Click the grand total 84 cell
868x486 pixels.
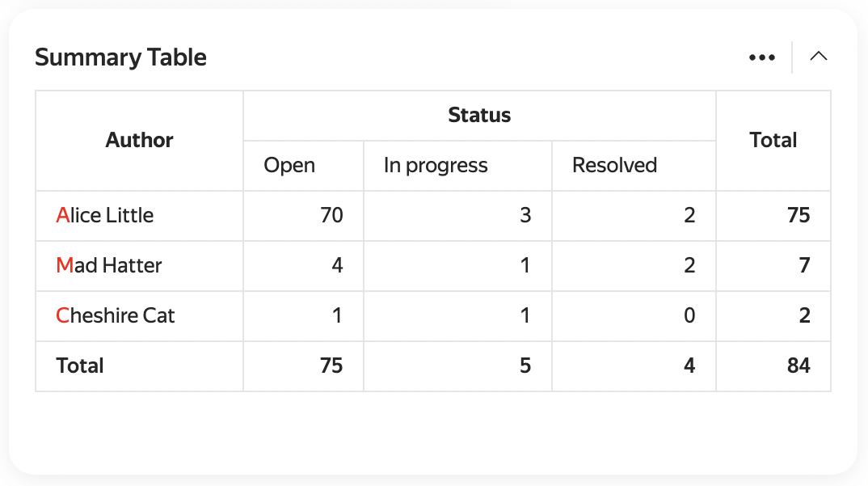pyautogui.click(x=798, y=366)
